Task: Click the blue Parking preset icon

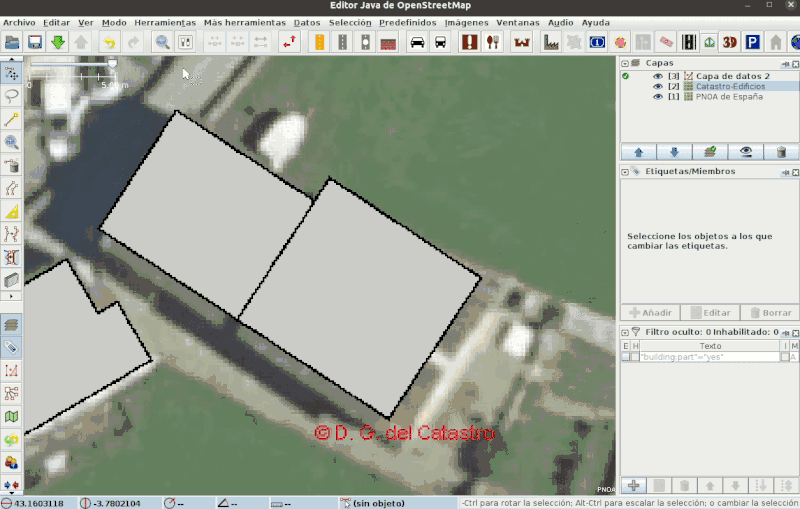Action: click(753, 42)
